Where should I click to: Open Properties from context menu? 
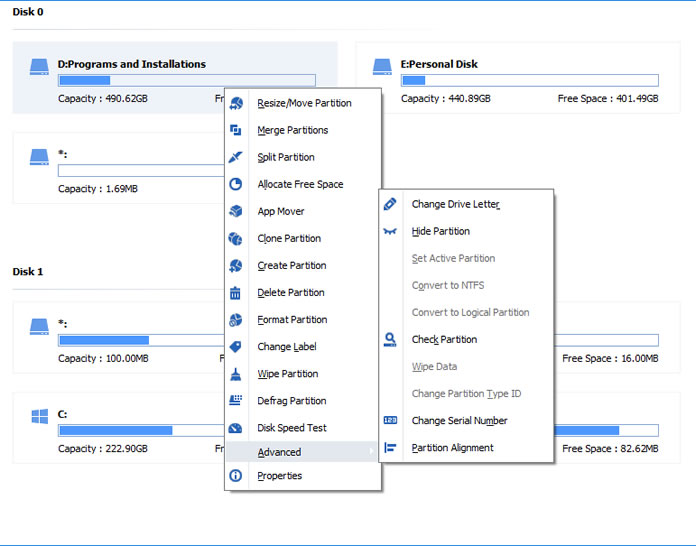click(304, 475)
